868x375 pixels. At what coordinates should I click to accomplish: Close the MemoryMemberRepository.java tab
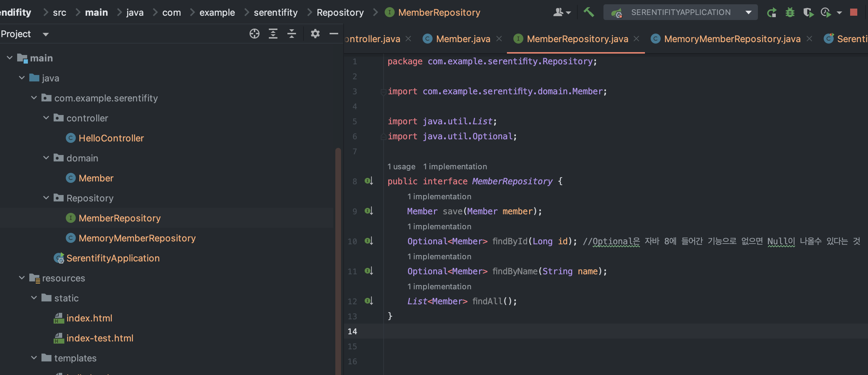pyautogui.click(x=809, y=39)
